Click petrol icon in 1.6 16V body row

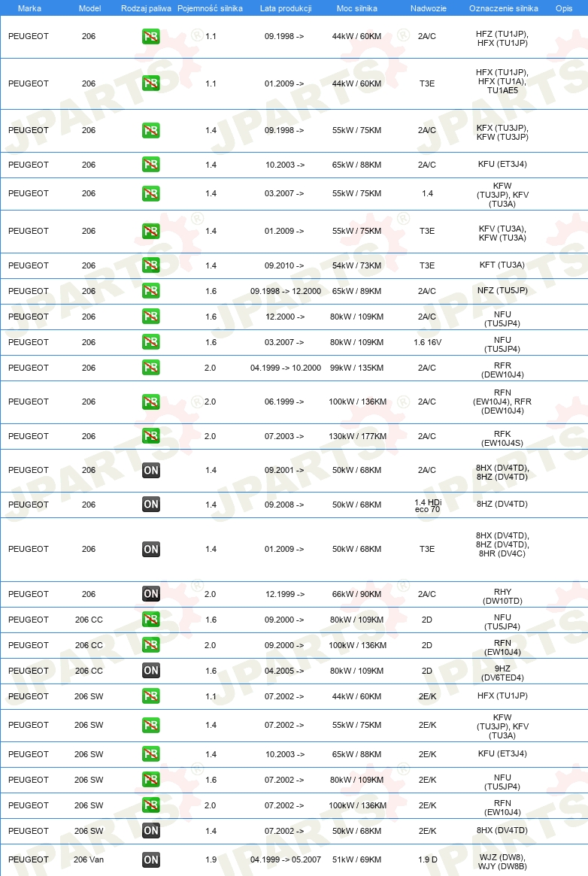point(151,342)
